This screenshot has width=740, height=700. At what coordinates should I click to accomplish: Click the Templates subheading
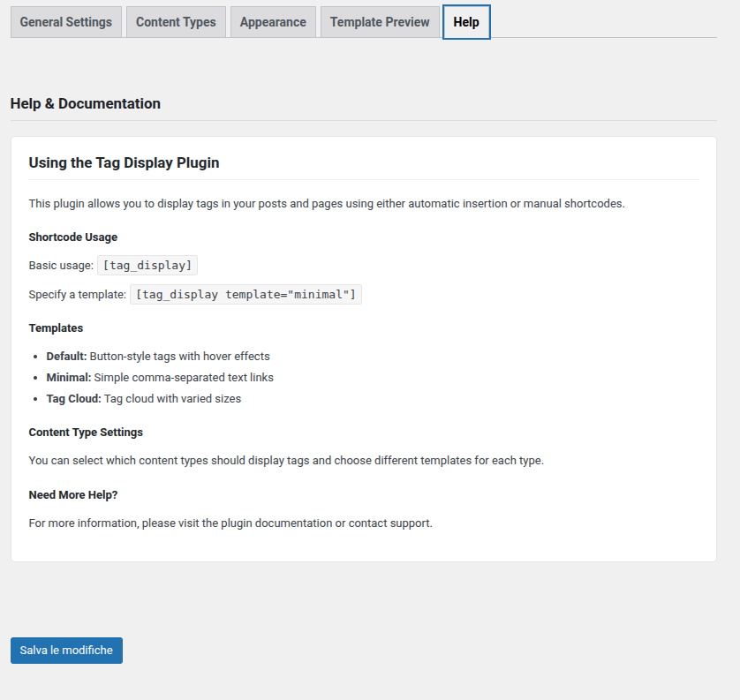tap(56, 328)
